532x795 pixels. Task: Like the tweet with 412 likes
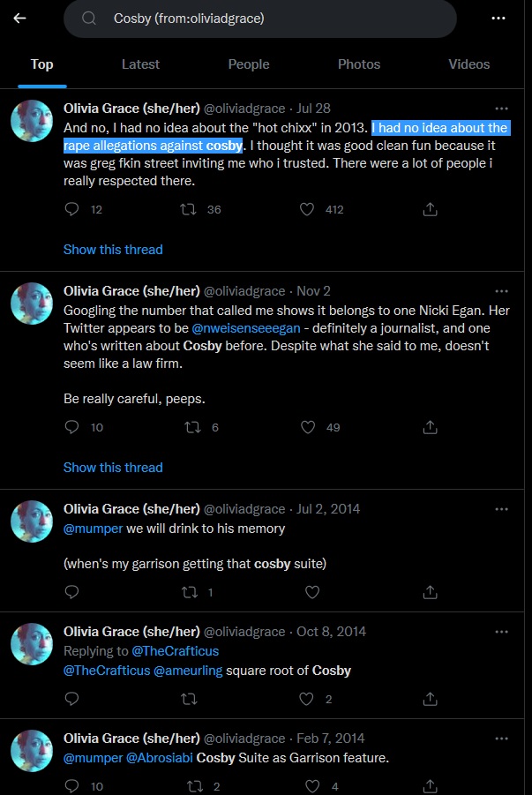click(x=307, y=209)
